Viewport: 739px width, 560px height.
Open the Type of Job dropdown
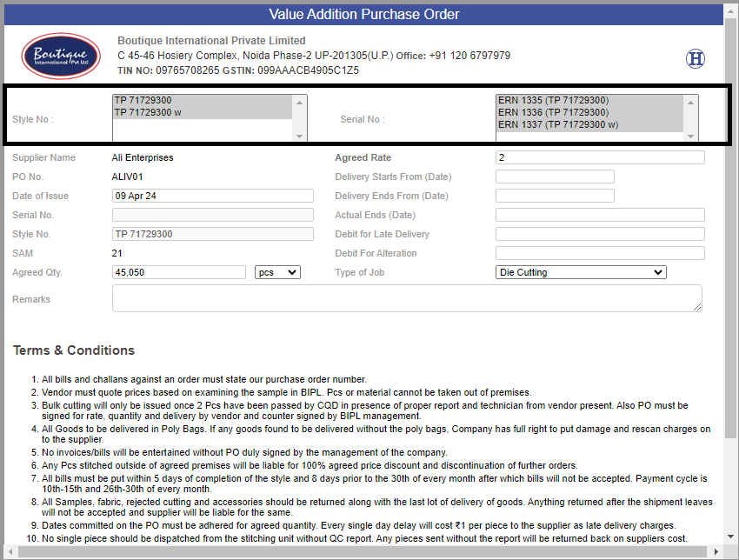coord(581,272)
